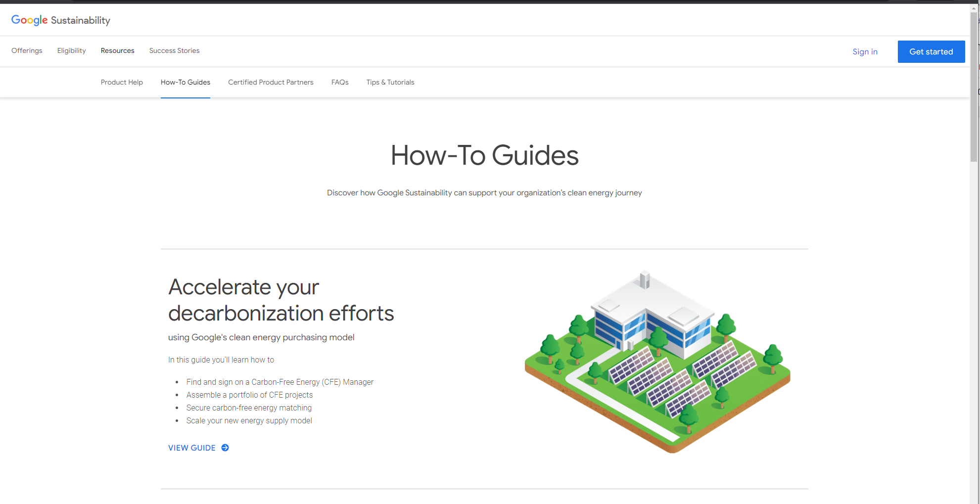Click 'using Google's clean energy purchasing model' subtitle

point(261,337)
